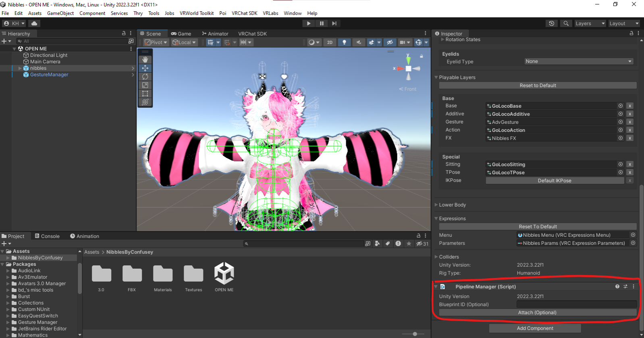Image resolution: width=644 pixels, height=338 pixels.
Task: Toggle the scene gizmos button
Action: point(418,42)
